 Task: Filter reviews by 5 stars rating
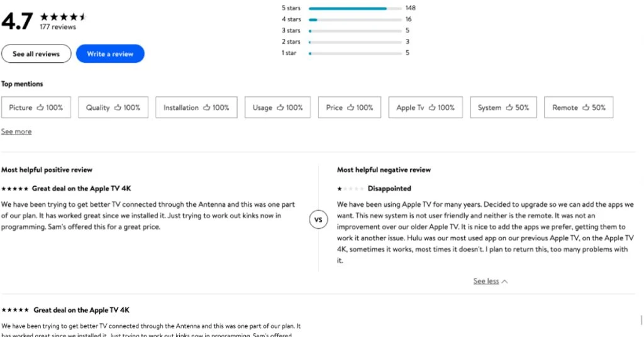coord(291,8)
